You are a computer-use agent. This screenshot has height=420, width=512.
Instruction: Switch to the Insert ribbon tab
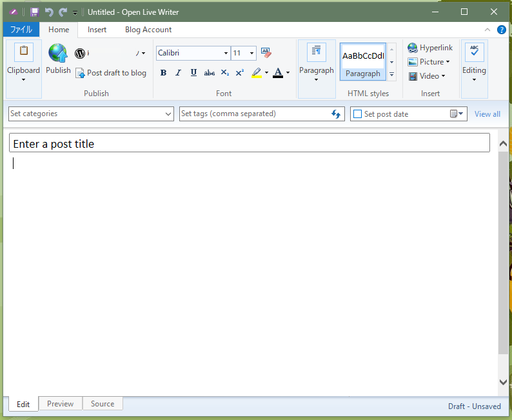point(97,30)
